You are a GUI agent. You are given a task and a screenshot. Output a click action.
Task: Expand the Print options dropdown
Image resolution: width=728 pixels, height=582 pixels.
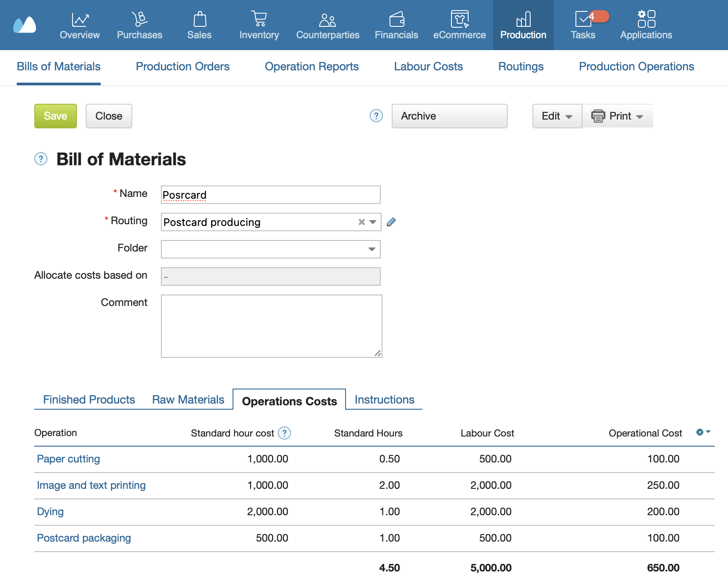tap(618, 116)
